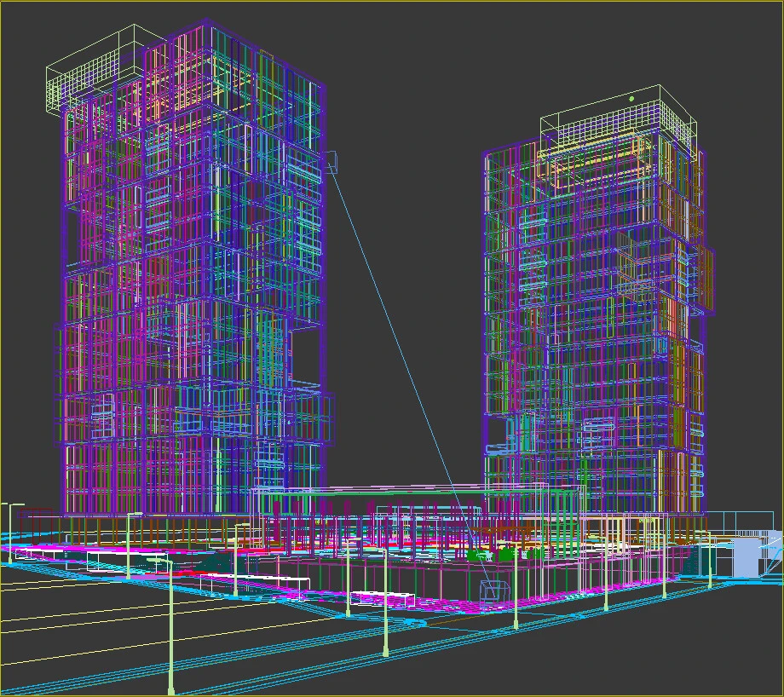Viewport: 784px width, 697px height.
Task: Click the yellow active viewport border
Action: (392, 3)
